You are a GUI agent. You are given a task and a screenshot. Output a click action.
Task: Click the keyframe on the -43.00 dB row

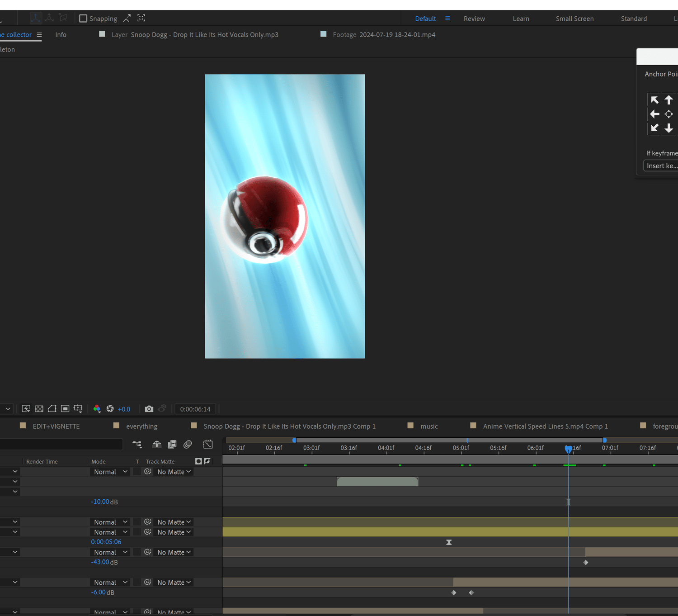[x=586, y=562]
